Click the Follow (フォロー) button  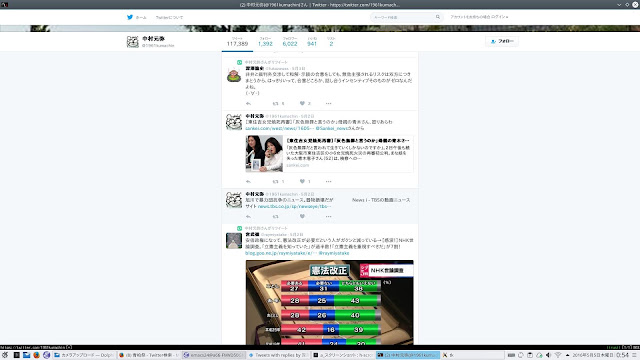point(502,41)
